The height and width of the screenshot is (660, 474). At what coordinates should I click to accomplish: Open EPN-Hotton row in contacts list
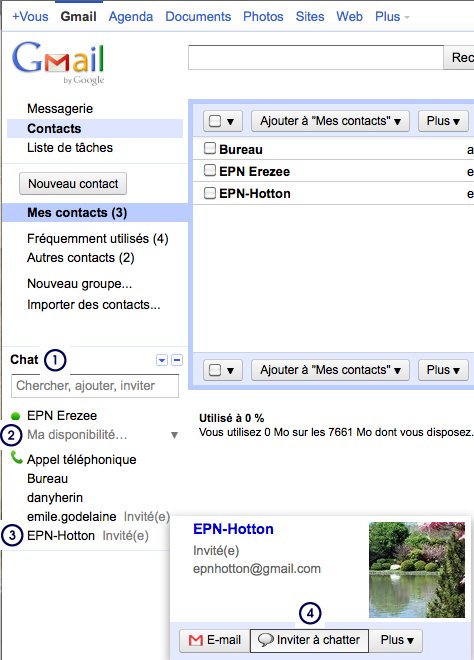(333, 193)
